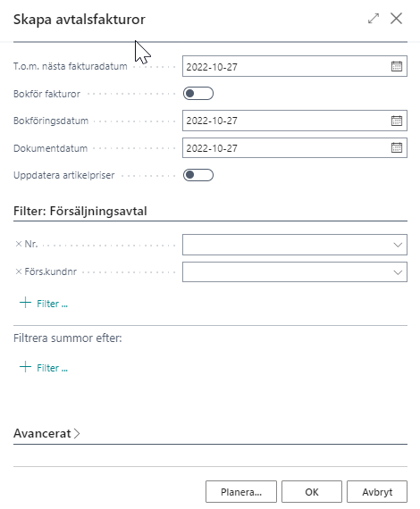This screenshot has width=420, height=509.
Task: Remove the Förs.kundnr filter with X icon
Action: point(19,271)
